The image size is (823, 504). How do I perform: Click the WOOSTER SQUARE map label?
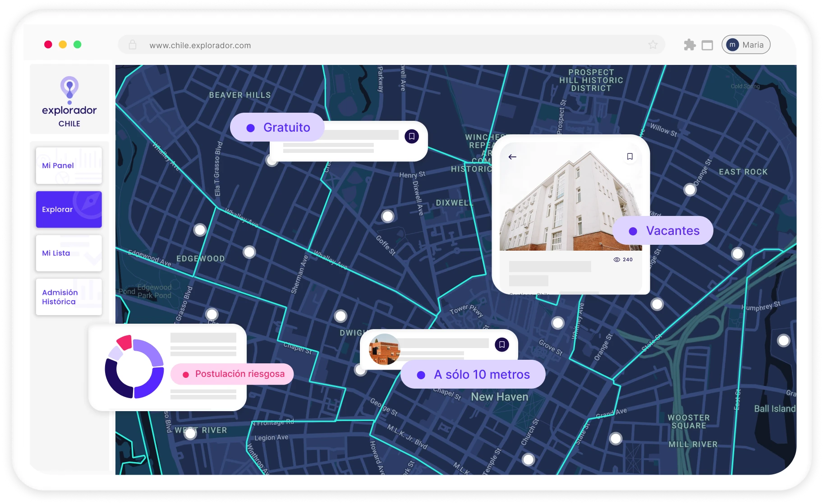tap(689, 422)
